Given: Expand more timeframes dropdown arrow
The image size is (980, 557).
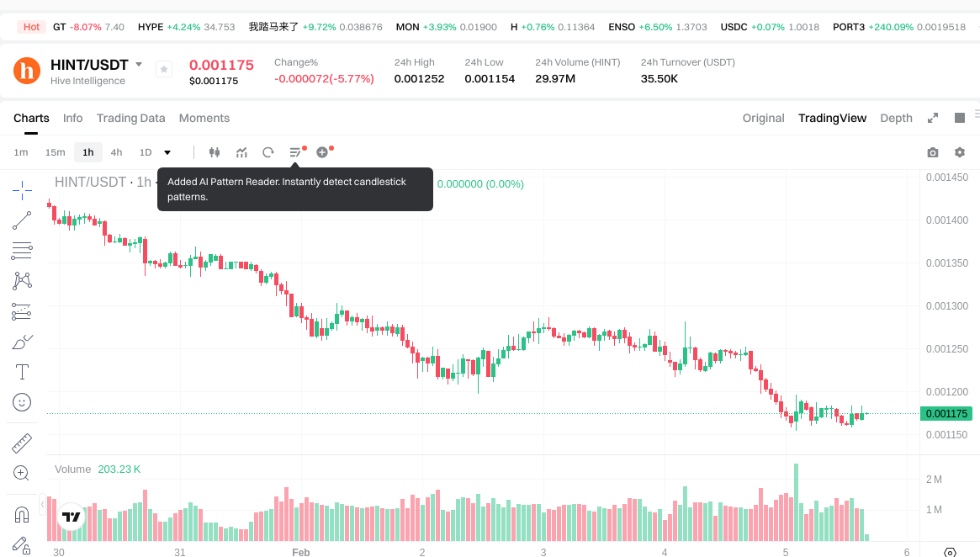Looking at the screenshot, I should click(167, 152).
